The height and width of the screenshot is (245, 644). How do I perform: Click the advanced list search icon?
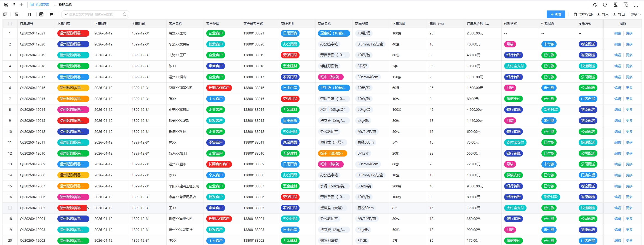pos(626,5)
